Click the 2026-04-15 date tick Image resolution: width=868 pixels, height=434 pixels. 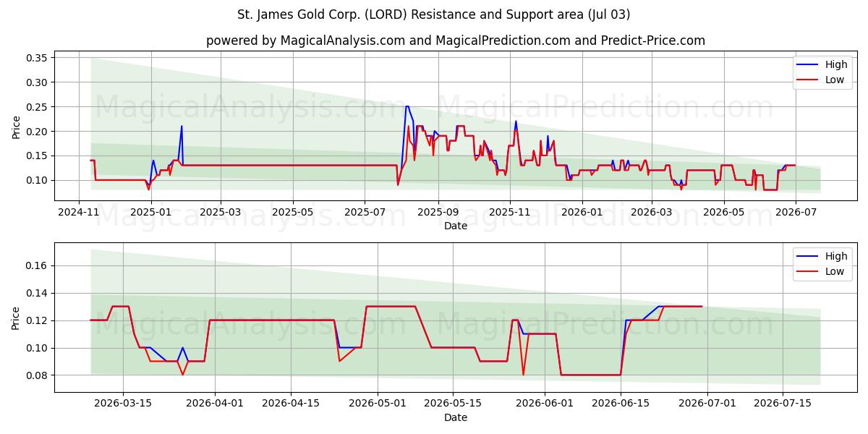click(x=290, y=404)
